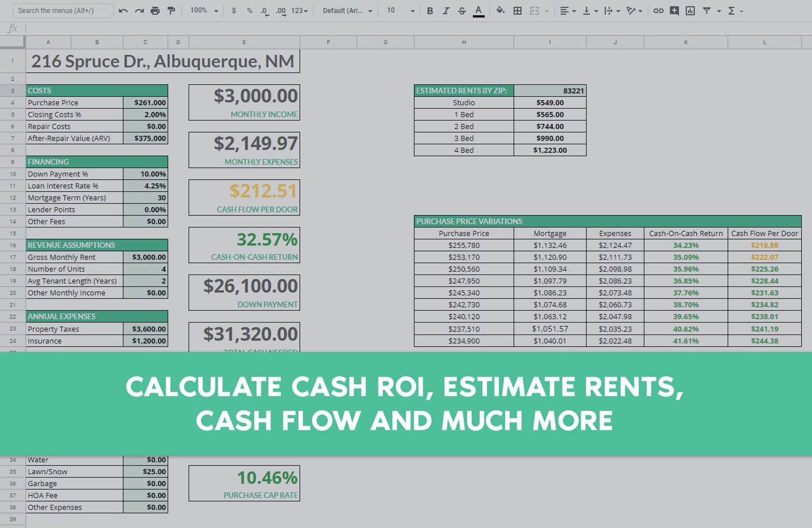Viewport: 812px width, 528px height.
Task: Select cash-on-cash return 41.61%
Action: [x=686, y=341]
